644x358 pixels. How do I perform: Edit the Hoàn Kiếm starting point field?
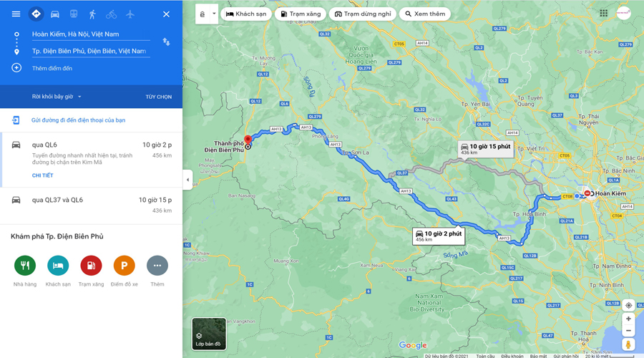[x=91, y=34]
